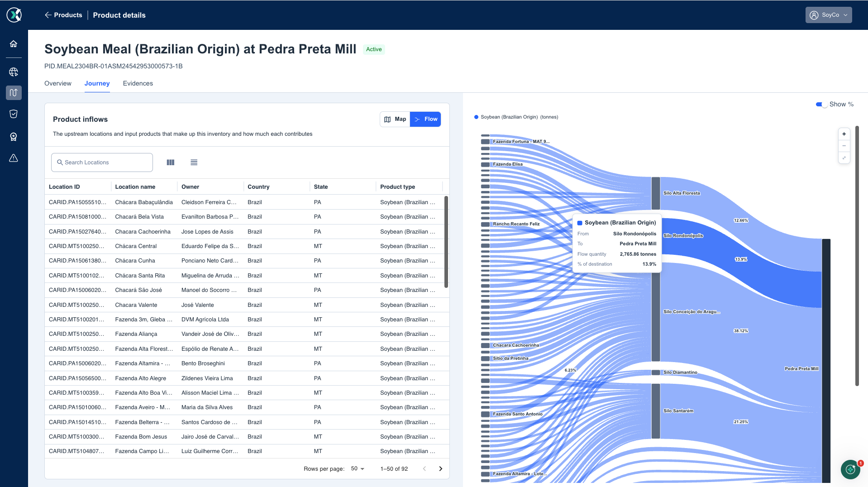Open the chat assistant widget
The image size is (868, 487).
pyautogui.click(x=850, y=469)
